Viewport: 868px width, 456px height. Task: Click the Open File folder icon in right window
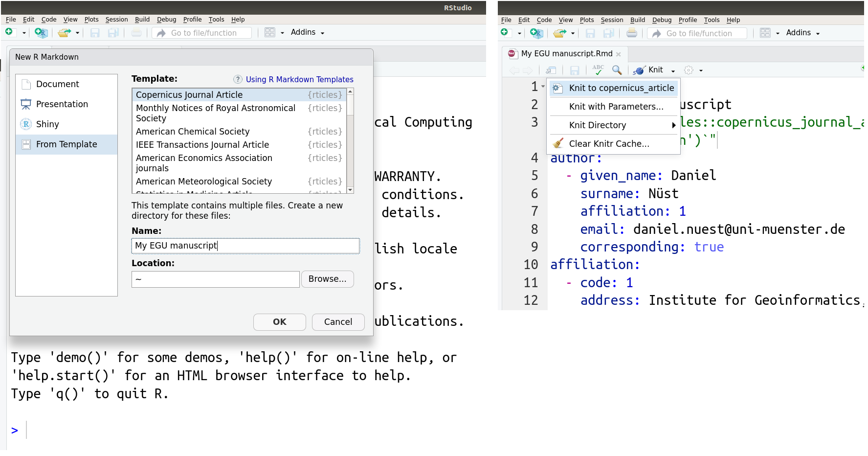pyautogui.click(x=559, y=33)
